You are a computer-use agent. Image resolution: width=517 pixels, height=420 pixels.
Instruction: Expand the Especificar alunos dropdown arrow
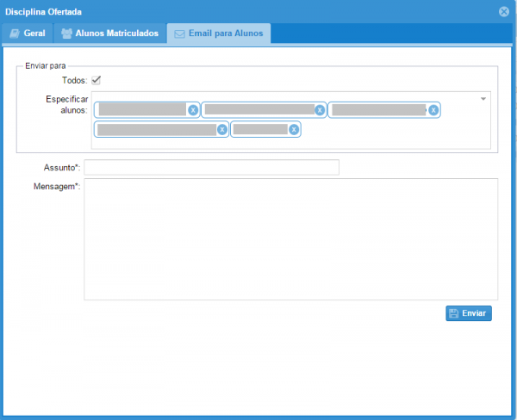[x=483, y=99]
